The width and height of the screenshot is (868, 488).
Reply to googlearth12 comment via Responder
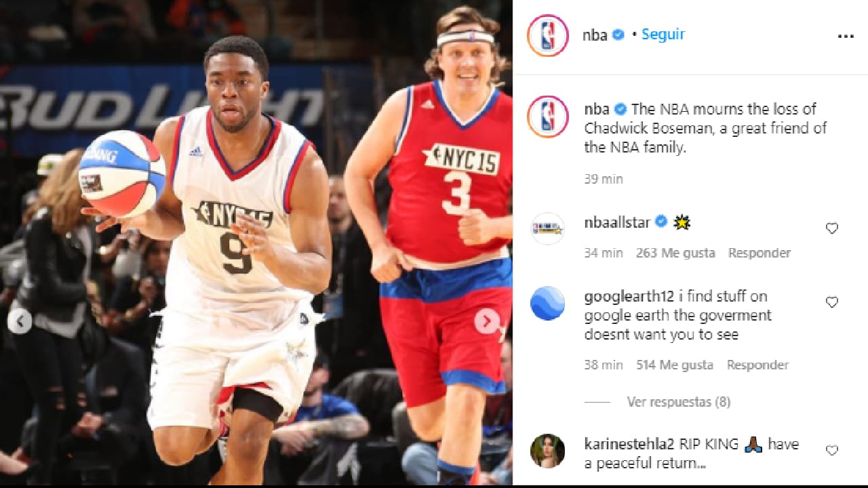(758, 365)
